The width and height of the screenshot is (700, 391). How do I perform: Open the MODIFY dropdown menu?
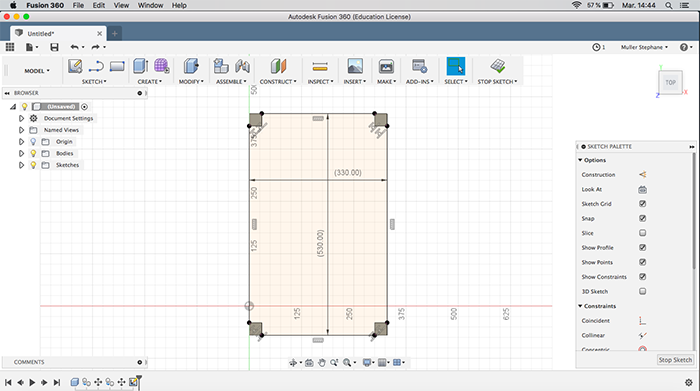(x=191, y=82)
